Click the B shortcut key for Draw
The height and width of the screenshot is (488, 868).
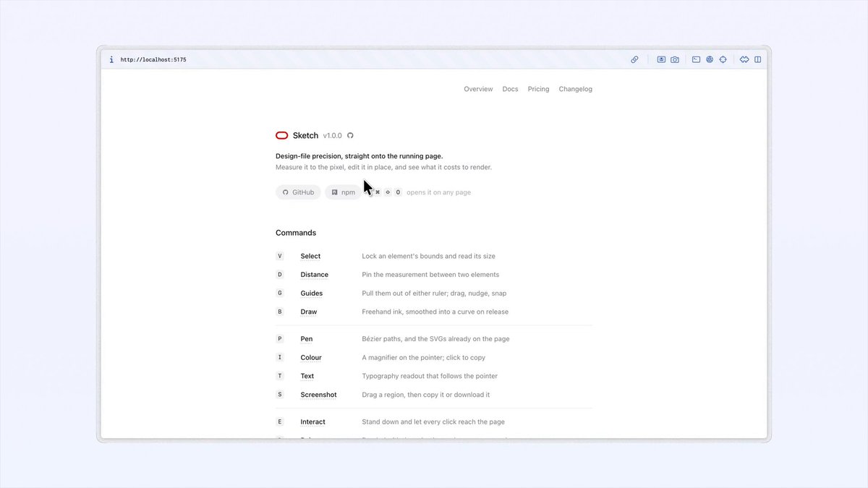280,312
